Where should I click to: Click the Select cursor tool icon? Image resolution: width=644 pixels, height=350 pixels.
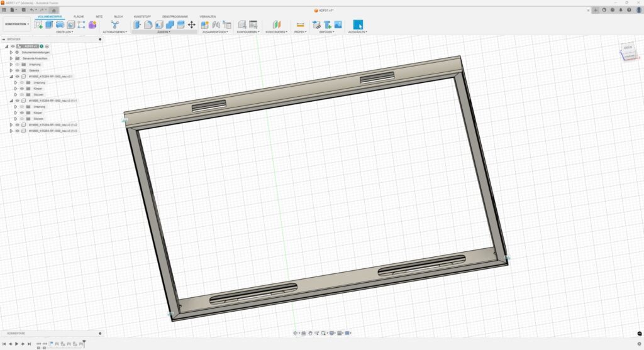point(358,25)
